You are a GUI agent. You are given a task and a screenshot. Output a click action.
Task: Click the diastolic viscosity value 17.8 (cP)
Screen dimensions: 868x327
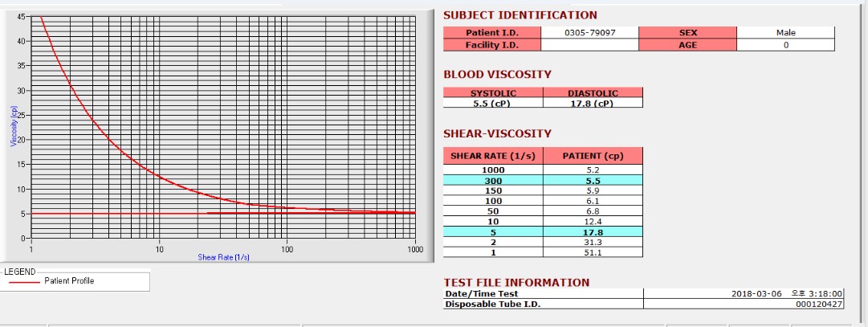pyautogui.click(x=593, y=103)
